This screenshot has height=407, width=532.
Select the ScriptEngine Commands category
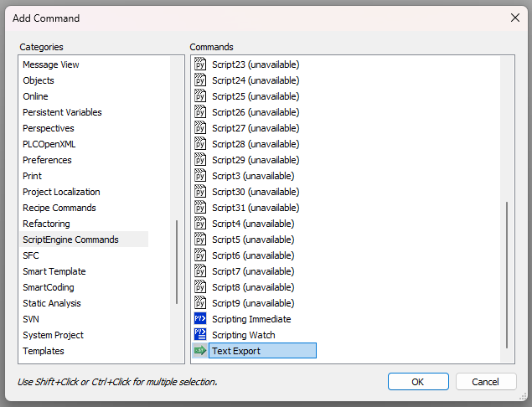(x=70, y=240)
